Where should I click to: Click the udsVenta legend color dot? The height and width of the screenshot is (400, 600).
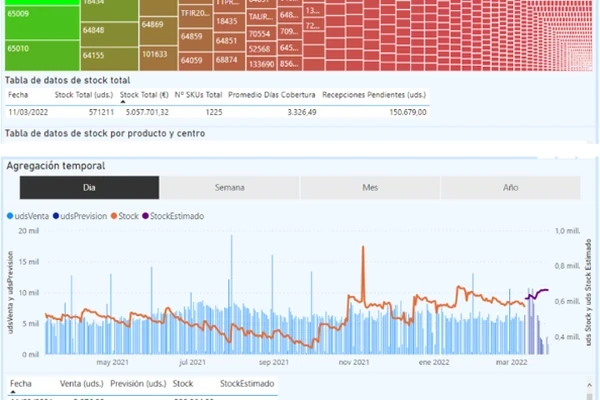click(x=9, y=215)
